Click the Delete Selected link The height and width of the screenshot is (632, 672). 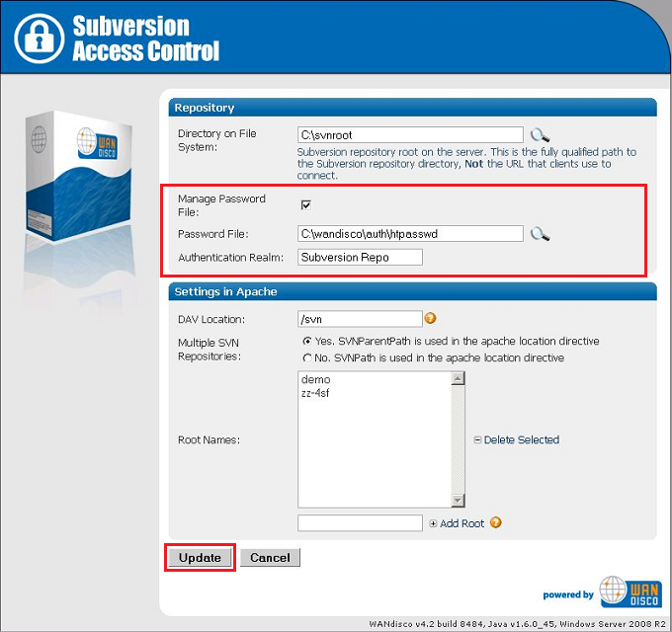tap(522, 439)
